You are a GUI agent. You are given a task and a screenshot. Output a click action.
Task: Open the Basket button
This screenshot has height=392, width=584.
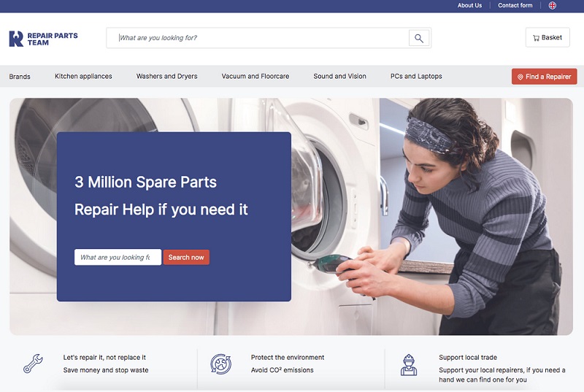click(547, 37)
